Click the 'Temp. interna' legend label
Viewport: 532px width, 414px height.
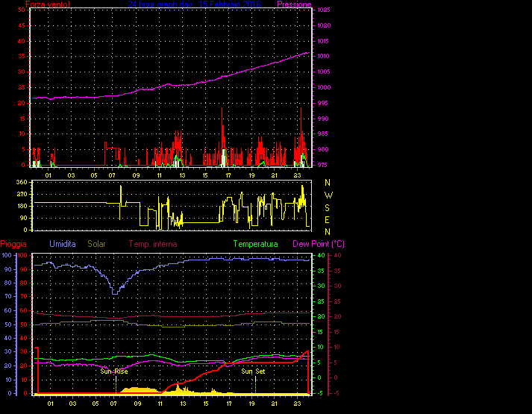tap(153, 244)
